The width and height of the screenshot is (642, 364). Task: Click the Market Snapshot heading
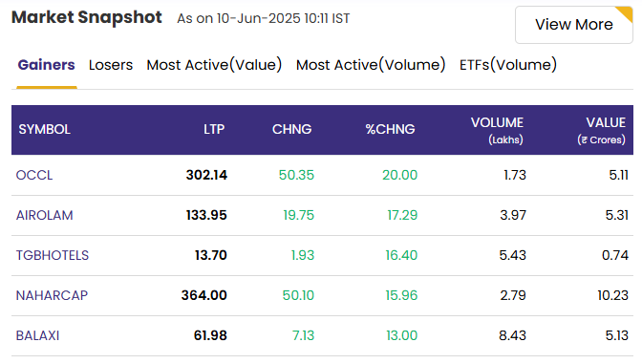click(x=87, y=17)
